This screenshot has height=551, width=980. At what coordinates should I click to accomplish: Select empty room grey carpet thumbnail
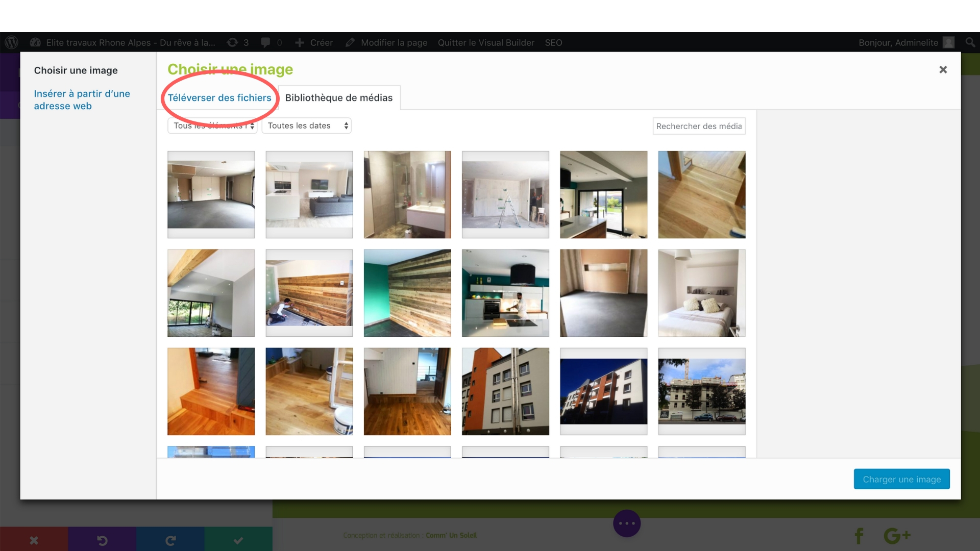(x=603, y=293)
